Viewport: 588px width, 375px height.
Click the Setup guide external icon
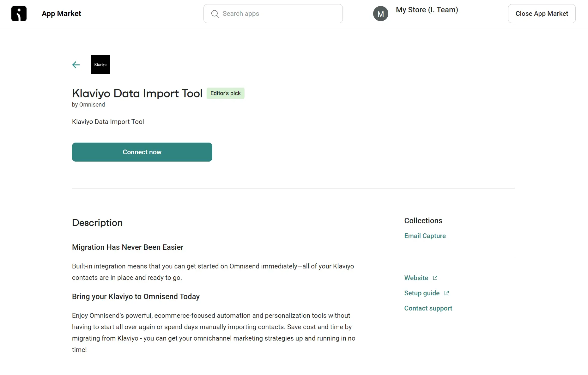click(446, 293)
